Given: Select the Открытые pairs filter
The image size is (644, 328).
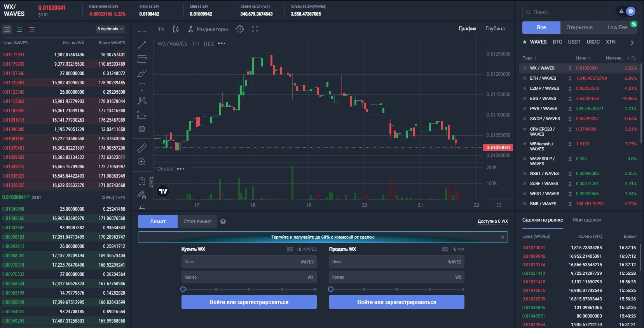Looking at the screenshot, I should [579, 28].
